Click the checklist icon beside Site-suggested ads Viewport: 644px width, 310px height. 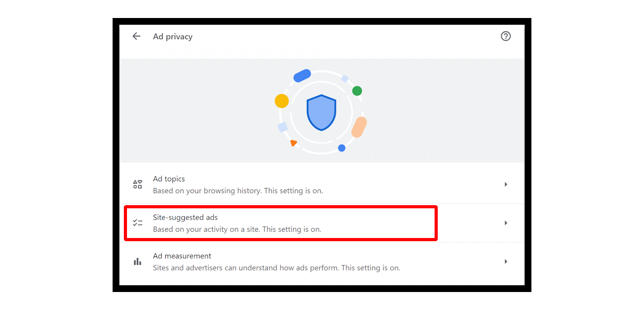click(137, 223)
